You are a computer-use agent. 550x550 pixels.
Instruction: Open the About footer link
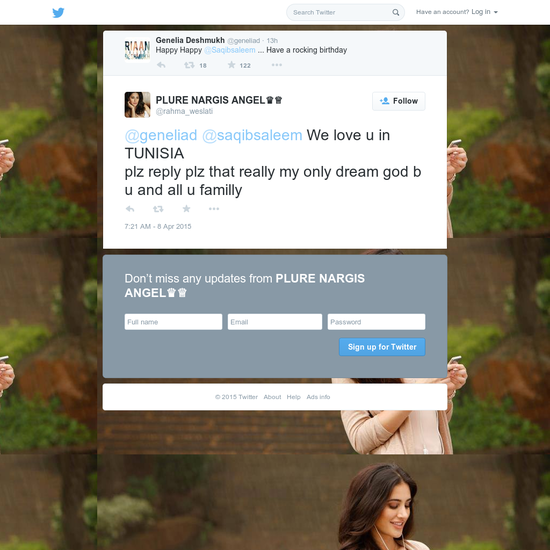click(x=272, y=397)
